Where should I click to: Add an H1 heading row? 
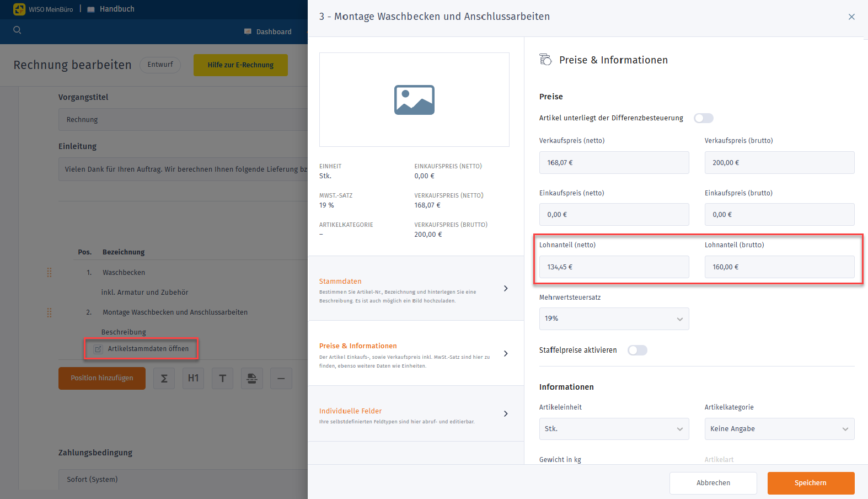click(x=193, y=379)
